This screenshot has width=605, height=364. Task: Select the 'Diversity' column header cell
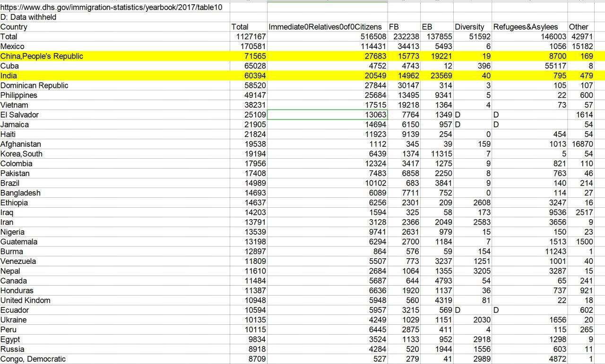click(473, 27)
